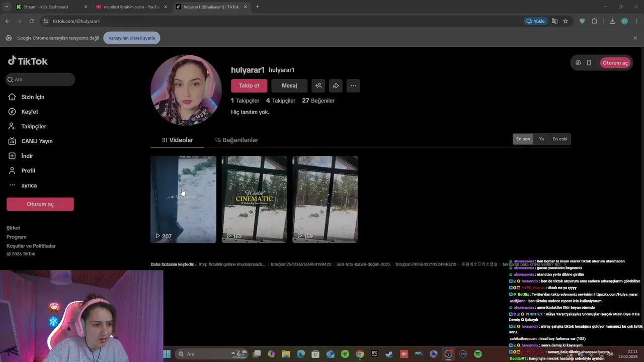644x362 pixels.
Task: Bookmark this page with the star icon
Action: point(566,21)
